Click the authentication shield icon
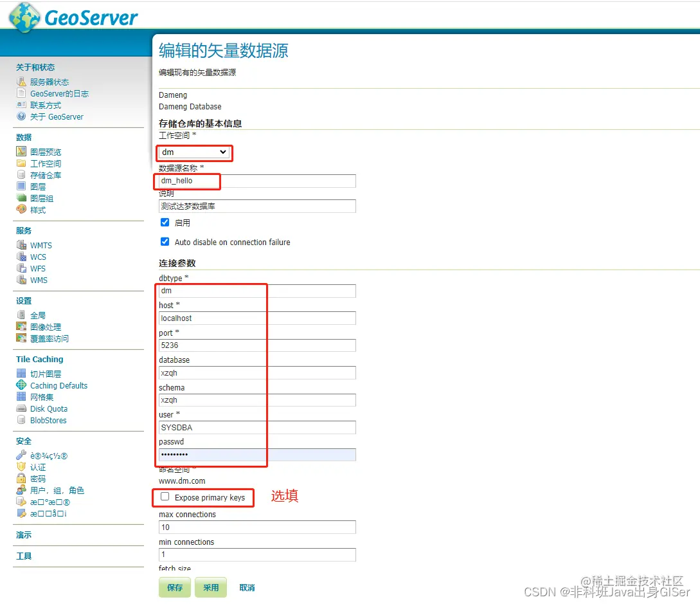The width and height of the screenshot is (700, 604). [21, 467]
